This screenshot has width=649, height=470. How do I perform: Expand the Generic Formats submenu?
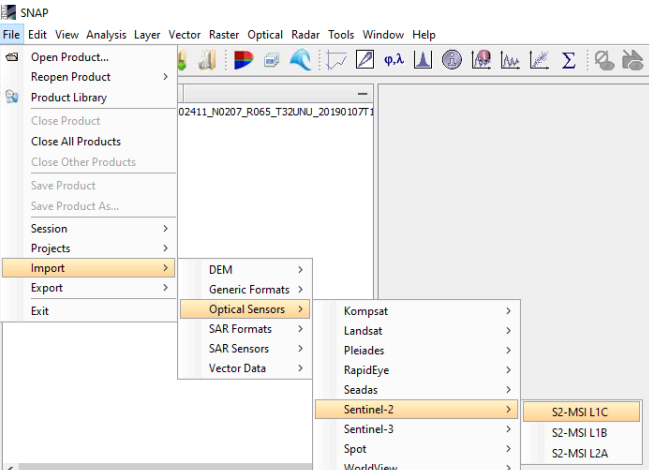(x=245, y=290)
